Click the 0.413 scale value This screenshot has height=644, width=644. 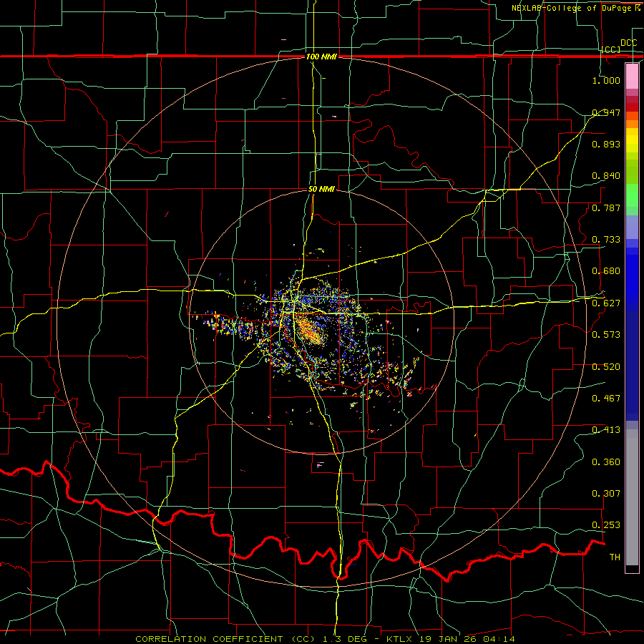pyautogui.click(x=606, y=429)
